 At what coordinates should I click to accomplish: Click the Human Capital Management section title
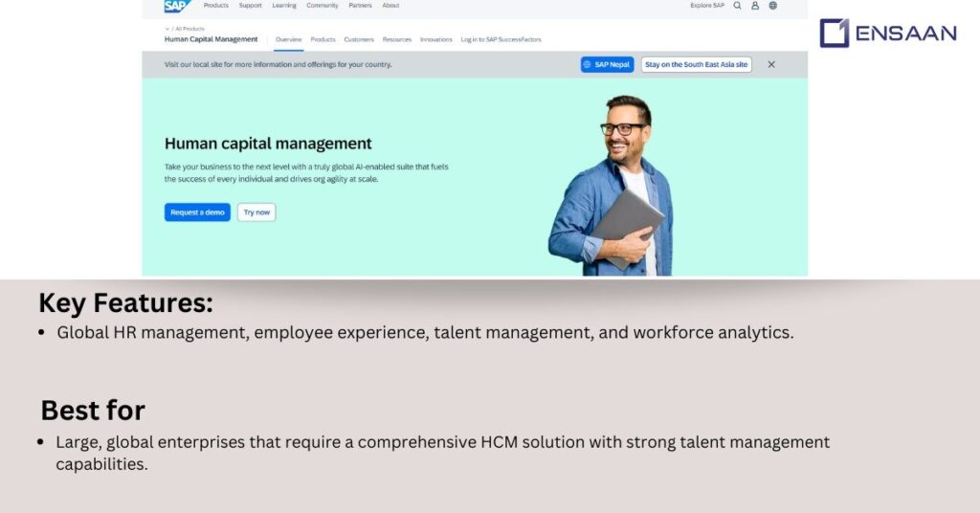click(211, 39)
